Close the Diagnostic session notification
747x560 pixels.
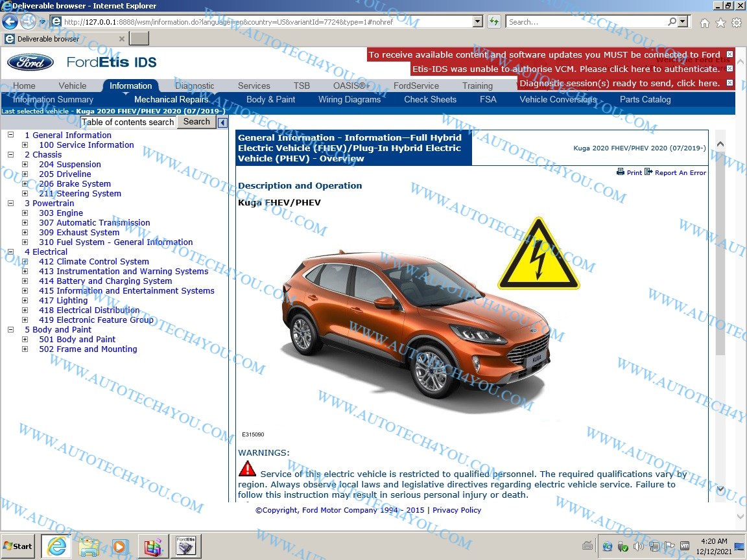tap(729, 83)
